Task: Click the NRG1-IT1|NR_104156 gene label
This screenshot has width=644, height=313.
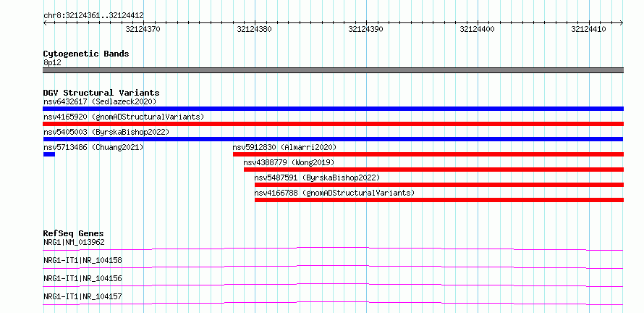Action: tap(82, 278)
